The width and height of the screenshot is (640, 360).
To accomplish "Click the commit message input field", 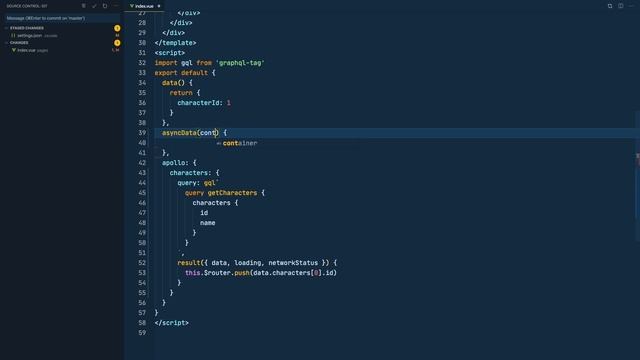I will tap(62, 18).
